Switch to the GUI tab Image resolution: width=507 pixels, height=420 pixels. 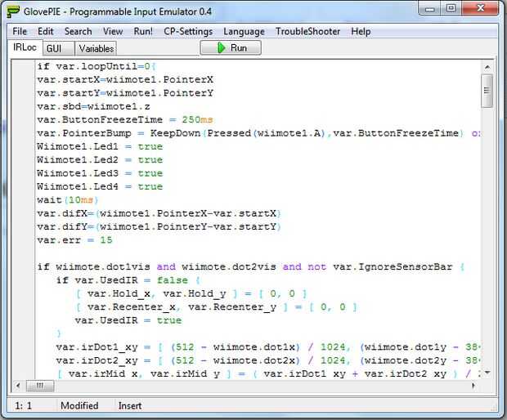coord(58,48)
